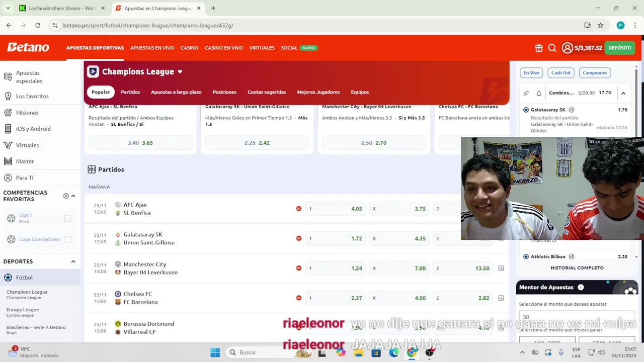Viewport: 644px width, 362px height.
Task: Click the Windows taskbar search box
Action: 270,352
